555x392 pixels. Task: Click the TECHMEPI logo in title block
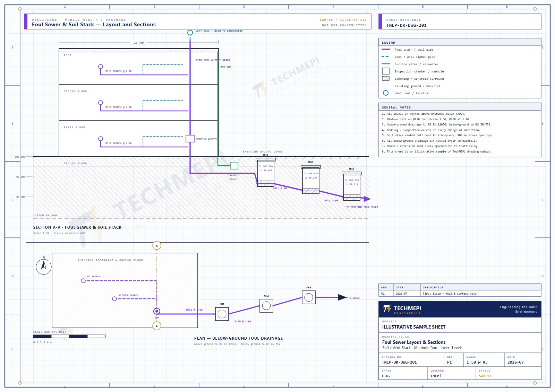click(402, 309)
